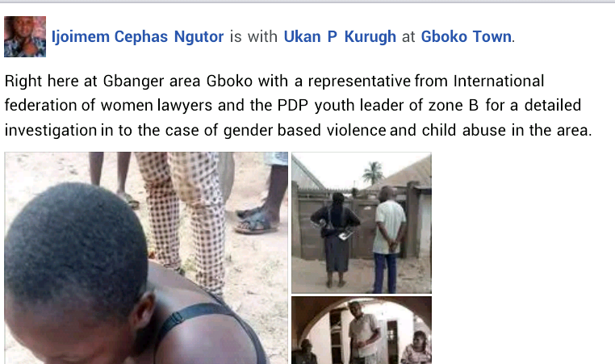The height and width of the screenshot is (364, 615).
Task: Click the word 'Town' in the location tag
Action: pyautogui.click(x=492, y=36)
